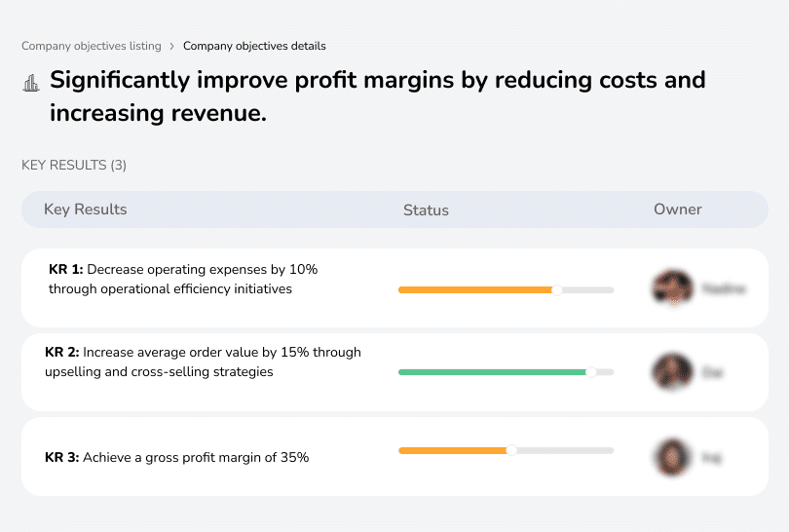The image size is (789, 532).
Task: Click the KR 3 orange progress slider handle
Action: pos(511,450)
